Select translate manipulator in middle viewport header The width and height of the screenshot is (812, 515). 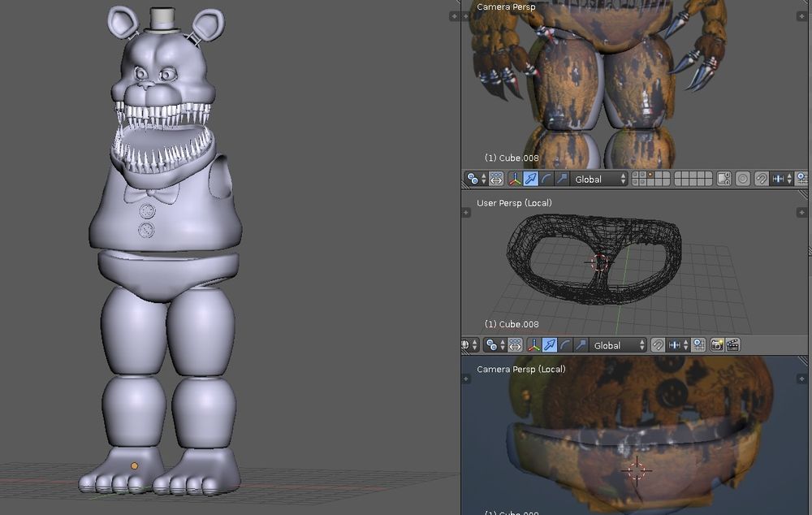550,344
